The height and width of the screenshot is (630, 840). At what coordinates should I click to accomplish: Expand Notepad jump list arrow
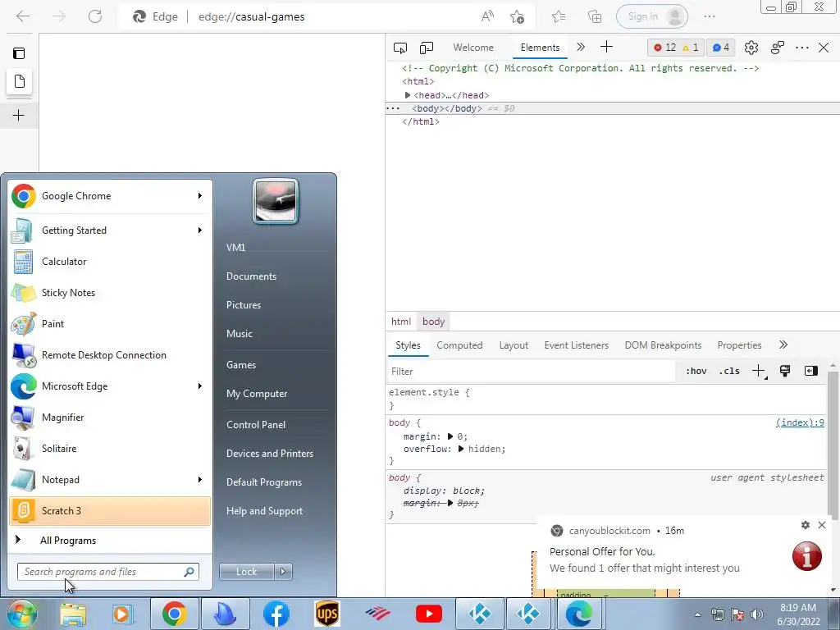click(200, 479)
